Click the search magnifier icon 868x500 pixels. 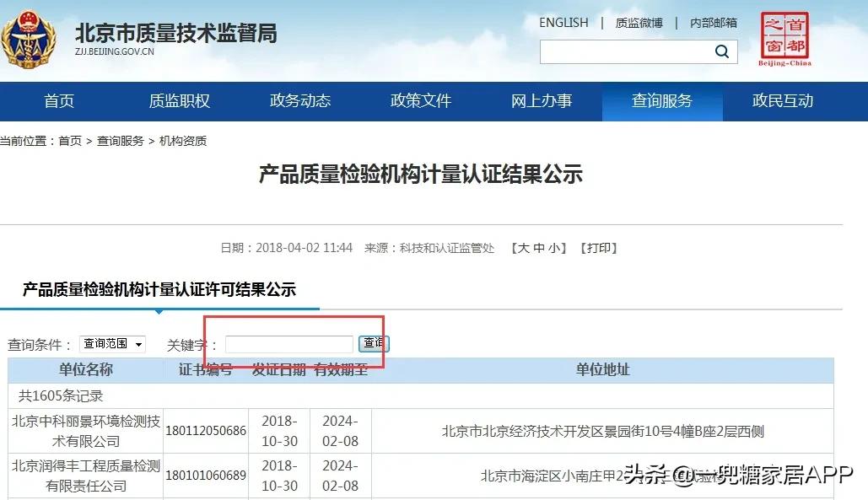[x=722, y=51]
